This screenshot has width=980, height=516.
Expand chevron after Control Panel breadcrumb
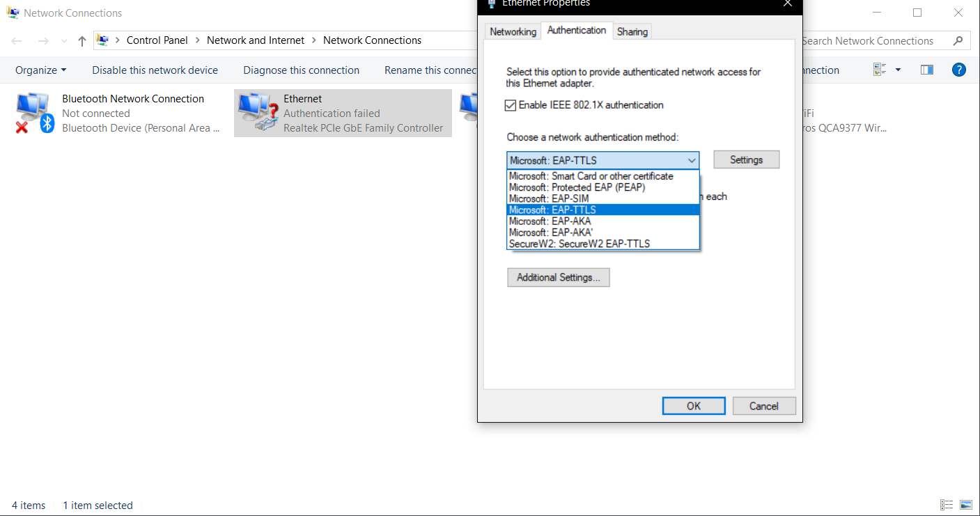coord(197,40)
